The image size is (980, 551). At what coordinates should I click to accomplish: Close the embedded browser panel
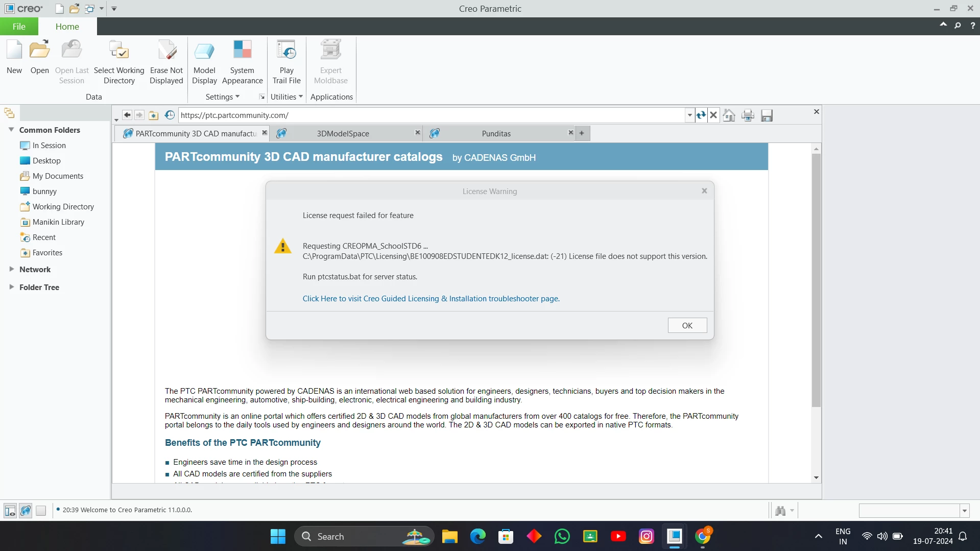click(x=817, y=111)
